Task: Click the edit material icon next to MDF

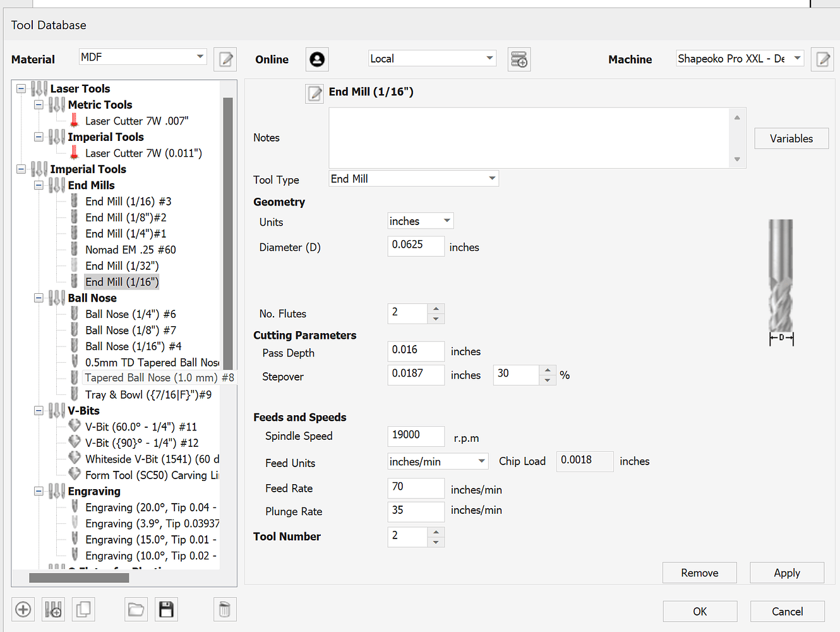Action: point(225,59)
